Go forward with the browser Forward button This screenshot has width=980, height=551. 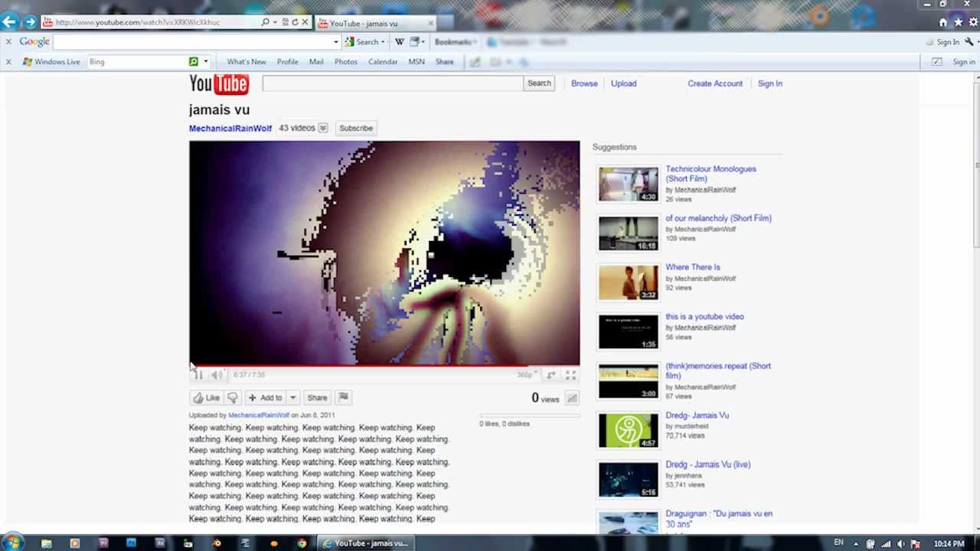click(30, 22)
